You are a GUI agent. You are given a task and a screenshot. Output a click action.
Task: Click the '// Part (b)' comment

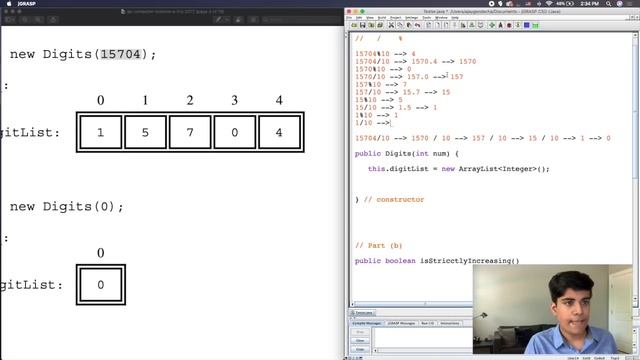coord(378,246)
